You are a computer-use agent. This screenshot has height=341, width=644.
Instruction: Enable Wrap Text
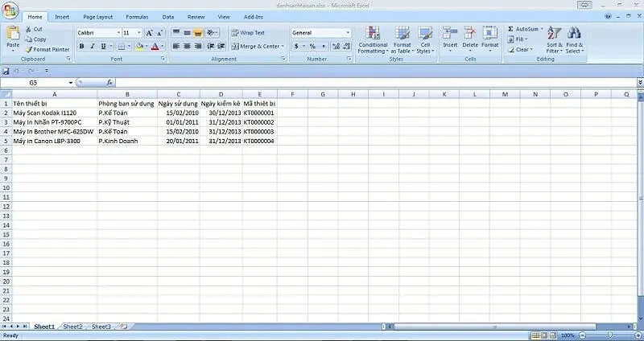point(248,33)
